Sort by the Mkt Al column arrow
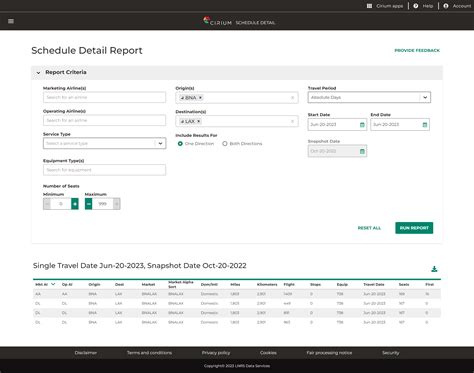 [x=53, y=284]
